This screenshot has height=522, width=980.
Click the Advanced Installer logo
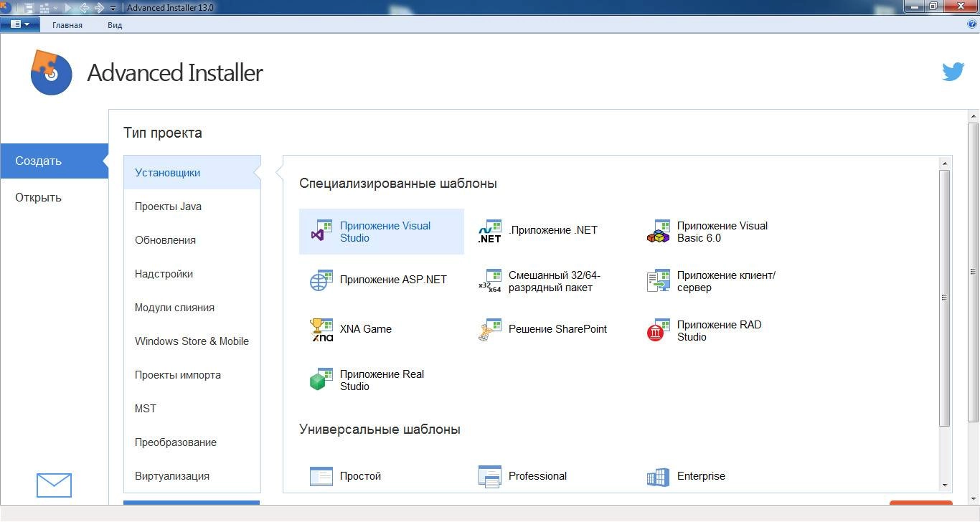click(51, 72)
